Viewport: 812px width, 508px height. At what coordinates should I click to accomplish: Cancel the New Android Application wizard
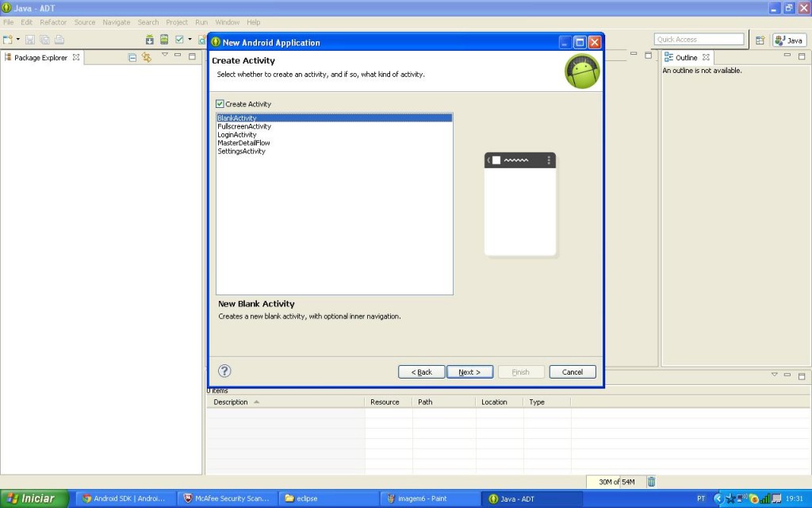click(x=573, y=371)
